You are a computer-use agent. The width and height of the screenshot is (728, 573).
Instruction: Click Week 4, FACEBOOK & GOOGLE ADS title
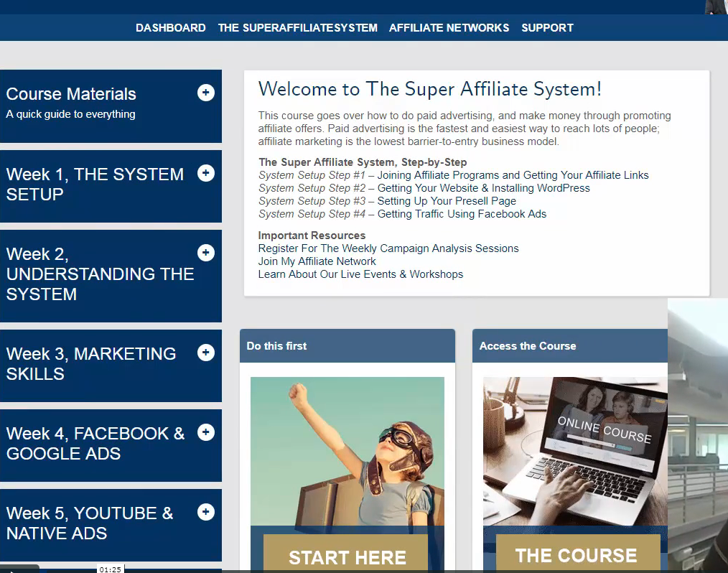coord(95,444)
